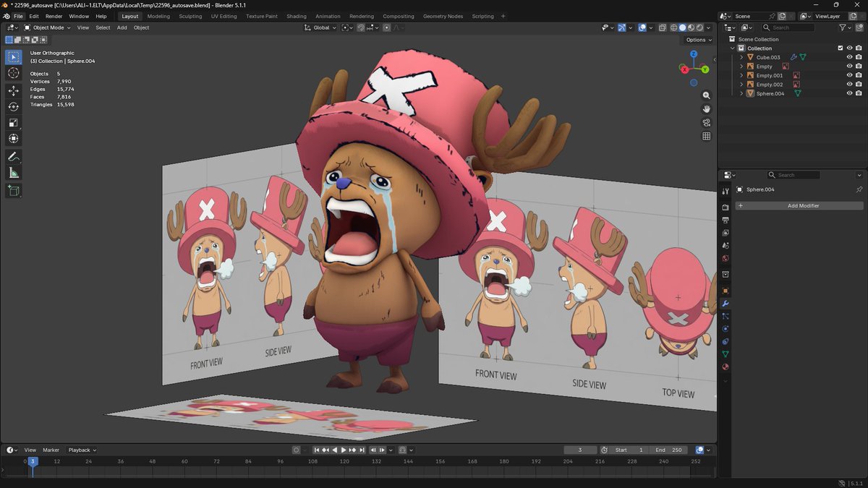868x488 pixels.
Task: Open the Physics properties tab
Action: (x=726, y=329)
